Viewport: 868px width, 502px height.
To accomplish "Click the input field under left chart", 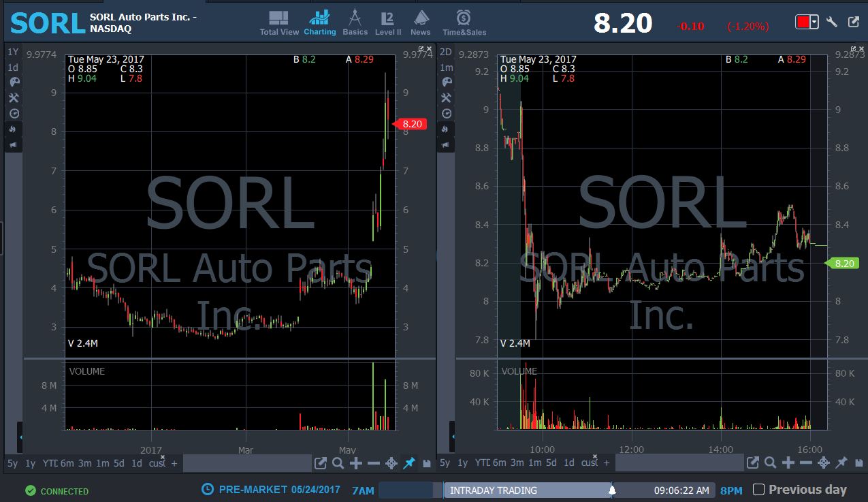I will click(247, 463).
